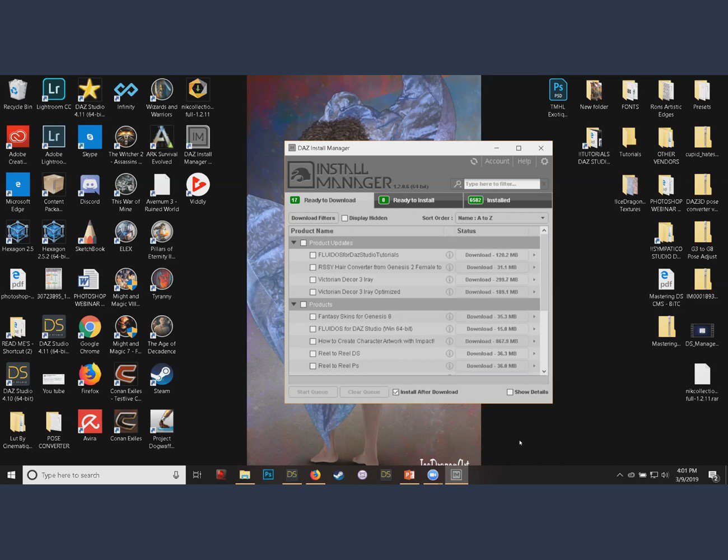
Task: Open options arrow for How to Create Character Artwork
Action: [x=534, y=341]
